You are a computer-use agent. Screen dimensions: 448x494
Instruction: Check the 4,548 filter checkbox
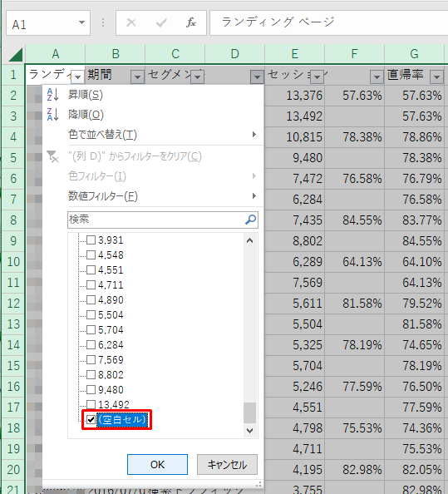point(91,254)
